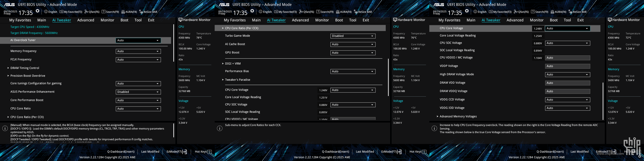The height and width of the screenshot is (161, 644).
Task: Open Memory Frequency dropdown
Action: point(138,51)
